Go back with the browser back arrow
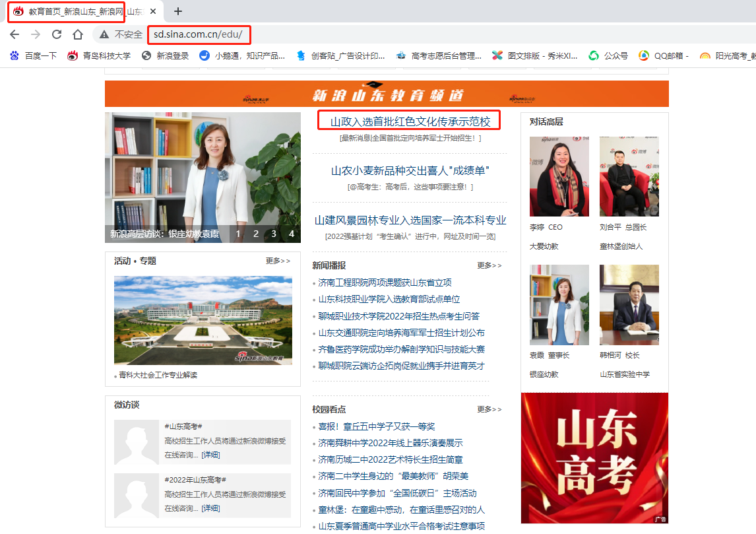This screenshot has height=534, width=756. click(15, 34)
